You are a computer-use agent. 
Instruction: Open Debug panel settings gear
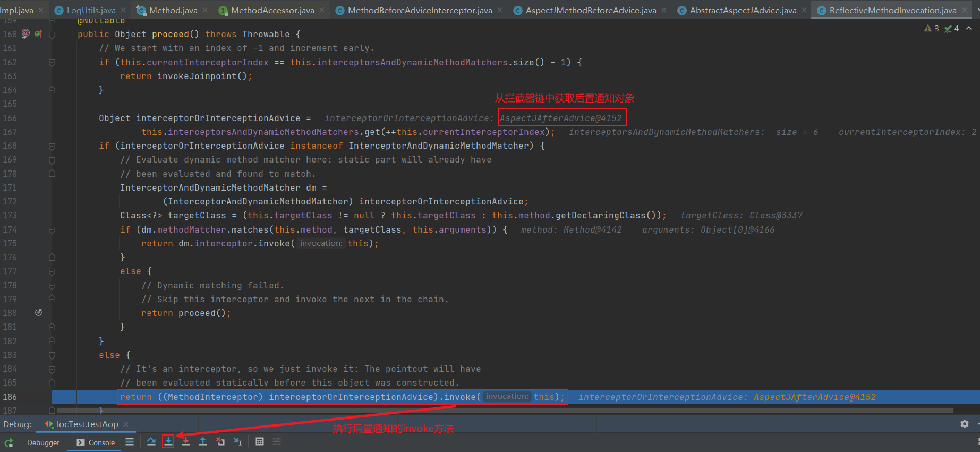(965, 424)
